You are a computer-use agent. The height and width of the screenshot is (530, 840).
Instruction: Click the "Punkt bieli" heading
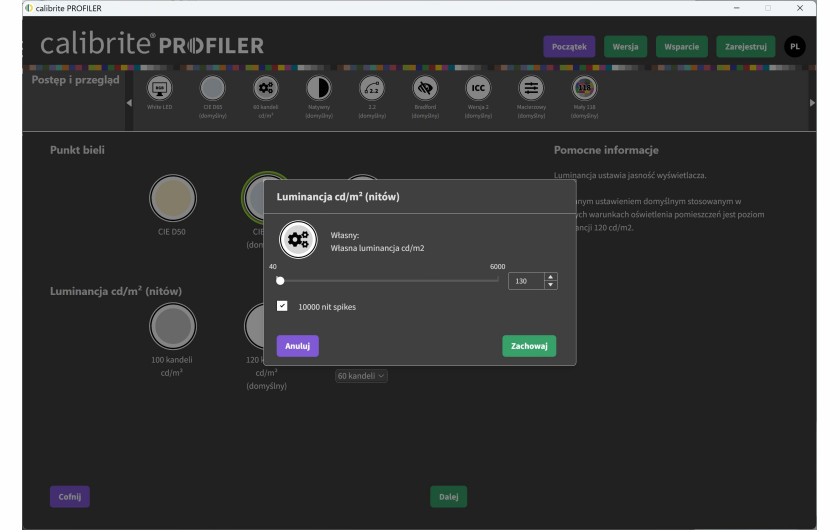tap(77, 150)
